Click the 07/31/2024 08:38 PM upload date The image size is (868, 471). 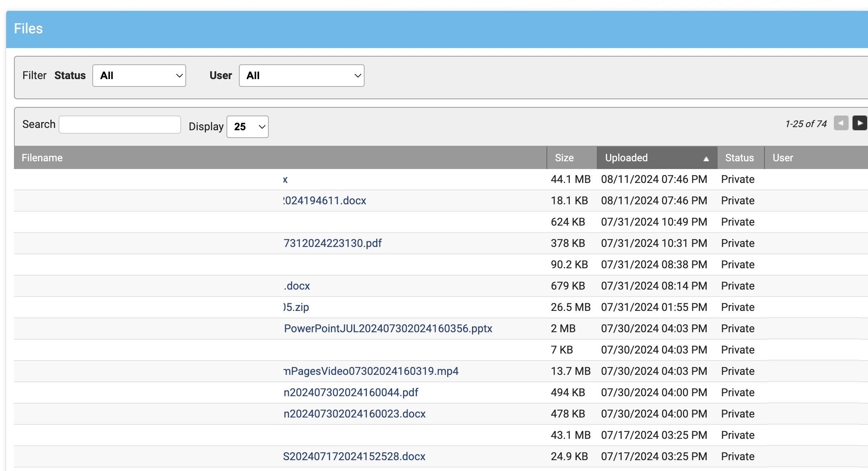click(x=654, y=264)
